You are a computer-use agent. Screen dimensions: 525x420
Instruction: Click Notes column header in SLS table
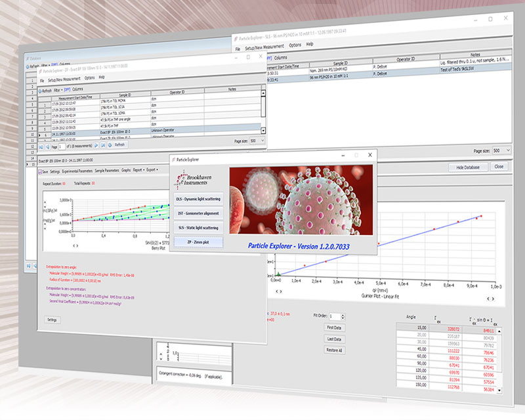coord(475,54)
